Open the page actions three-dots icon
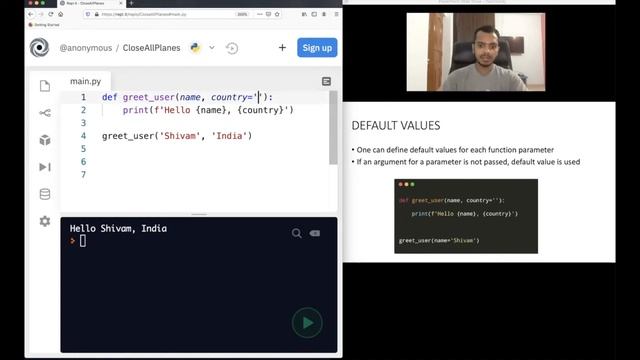640x360 pixels. (260, 14)
